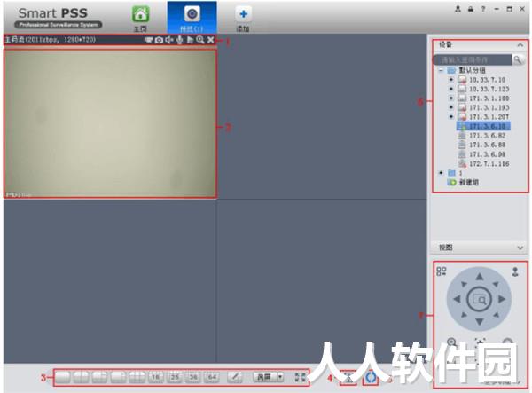Click the blue circular refresh button at bottom

coord(370,377)
